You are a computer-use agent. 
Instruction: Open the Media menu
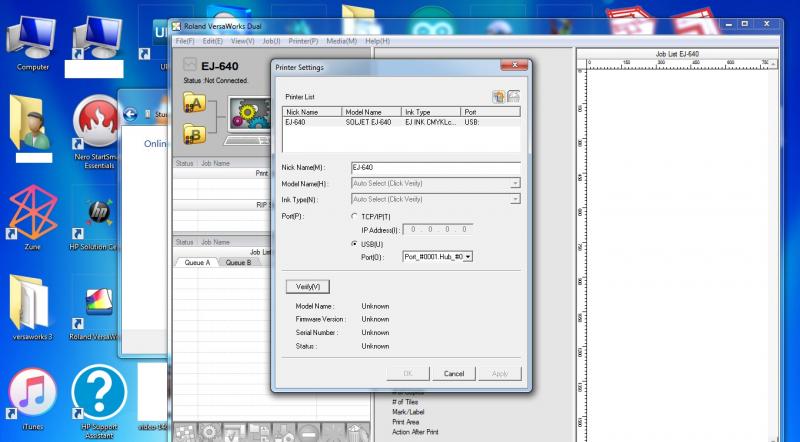341,41
